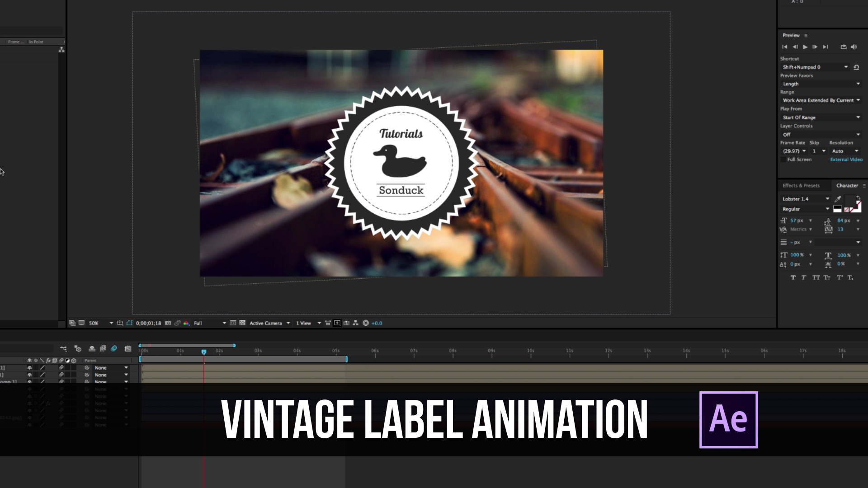This screenshot has height=488, width=868.
Task: Open the Preview panel menu
Action: [806, 35]
